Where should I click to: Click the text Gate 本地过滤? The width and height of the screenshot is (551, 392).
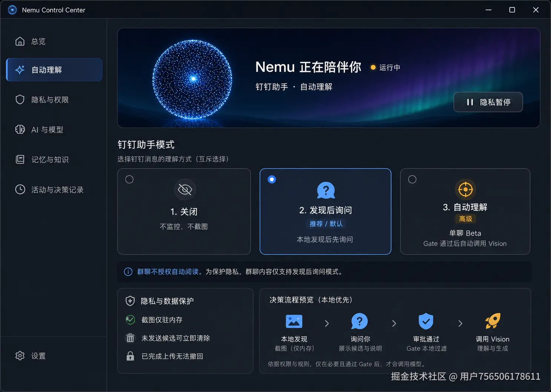coord(426,348)
